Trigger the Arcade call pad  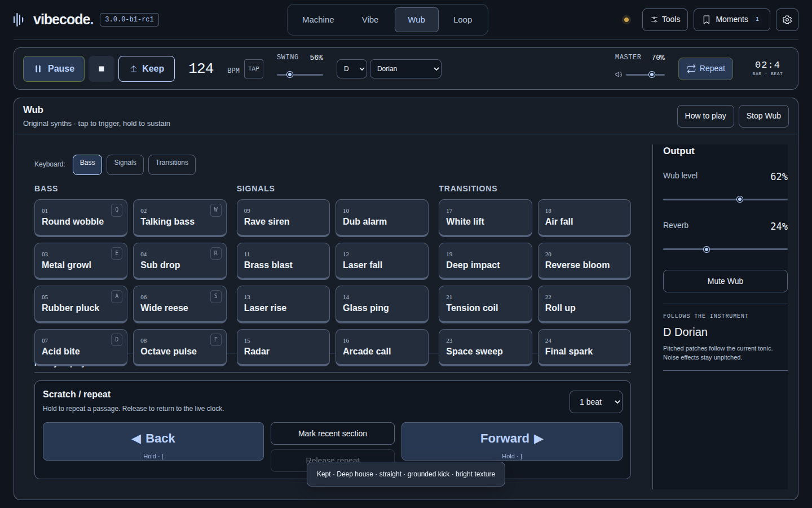pyautogui.click(x=382, y=348)
